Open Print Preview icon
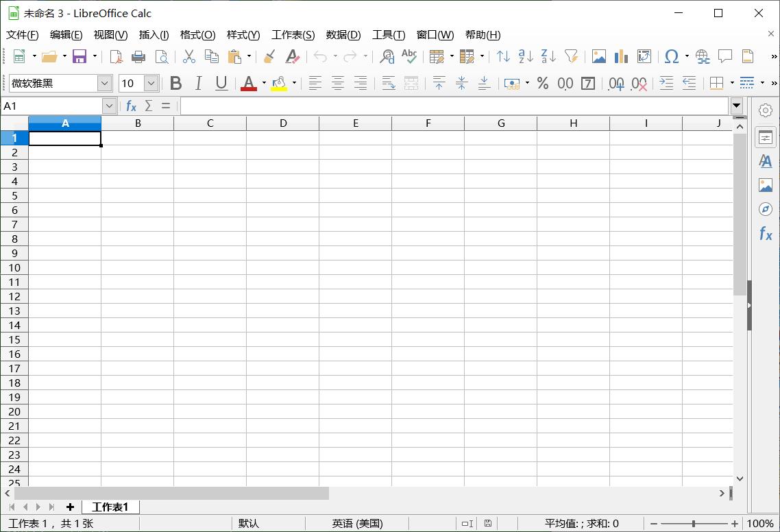The width and height of the screenshot is (780, 532). pyautogui.click(x=161, y=56)
